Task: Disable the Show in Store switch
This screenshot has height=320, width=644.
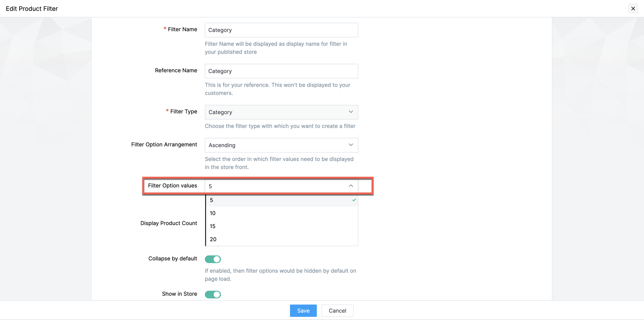Action: (x=213, y=295)
